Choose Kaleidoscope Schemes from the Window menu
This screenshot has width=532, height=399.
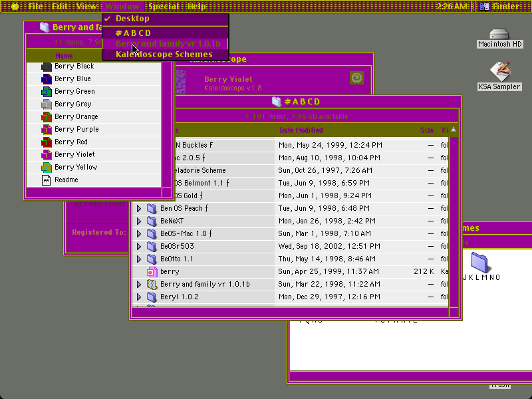point(166,55)
